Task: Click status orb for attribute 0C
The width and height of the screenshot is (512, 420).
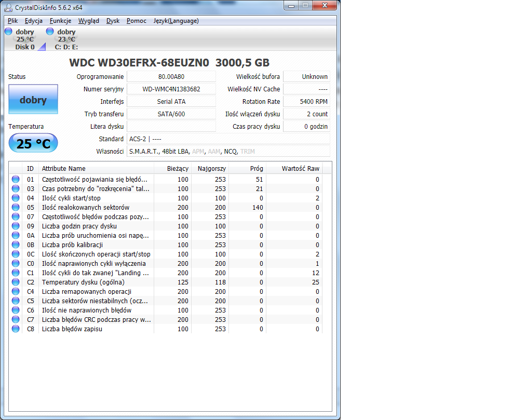Action: click(16, 254)
